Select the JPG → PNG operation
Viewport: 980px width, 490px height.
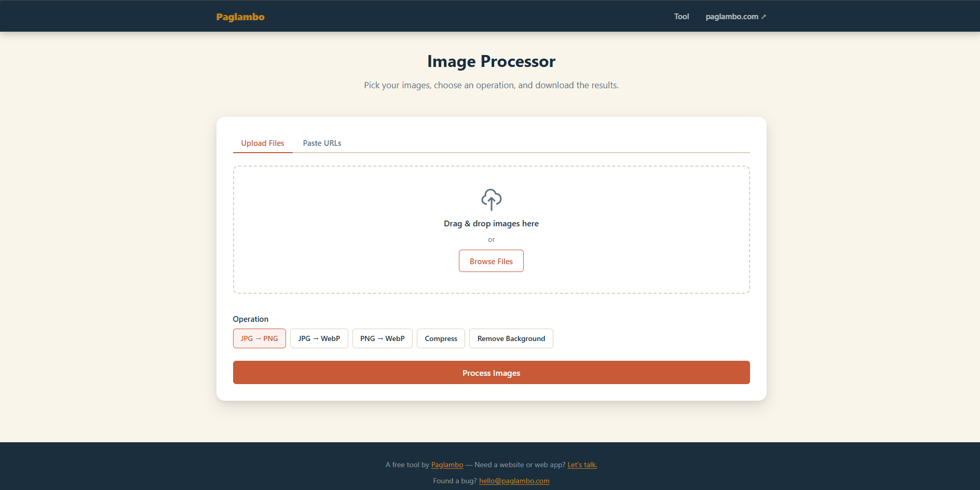pyautogui.click(x=259, y=338)
